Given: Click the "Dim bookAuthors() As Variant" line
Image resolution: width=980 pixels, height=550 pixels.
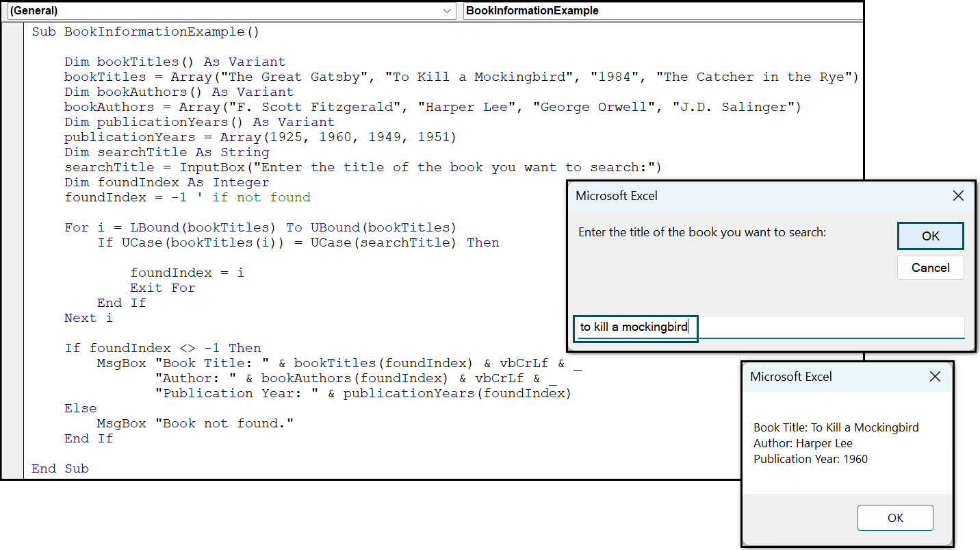Looking at the screenshot, I should (179, 92).
